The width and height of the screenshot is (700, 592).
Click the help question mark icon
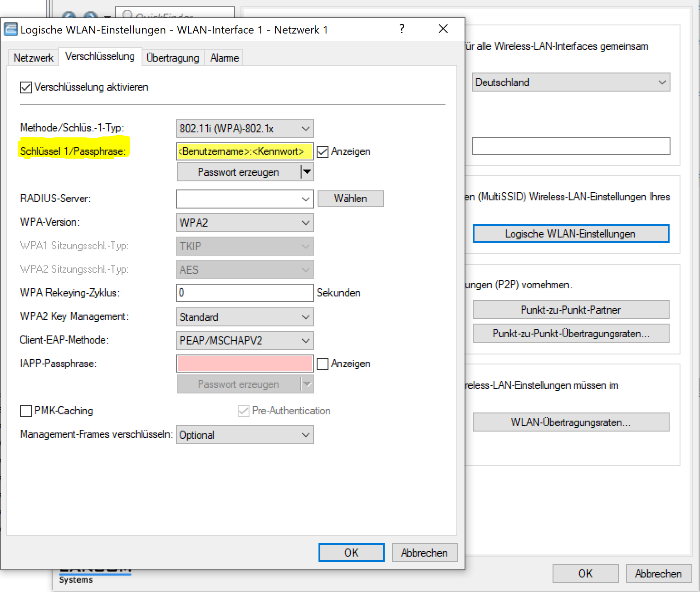pos(402,29)
